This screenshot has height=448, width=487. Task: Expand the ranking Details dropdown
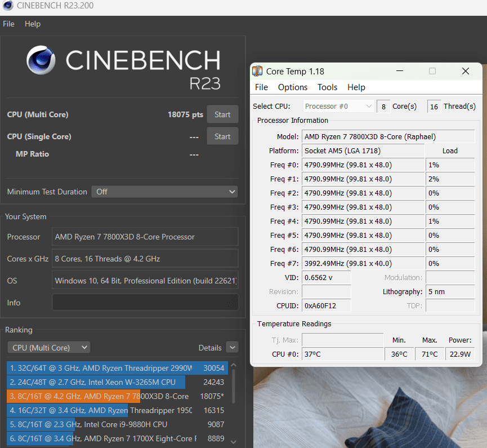point(233,348)
